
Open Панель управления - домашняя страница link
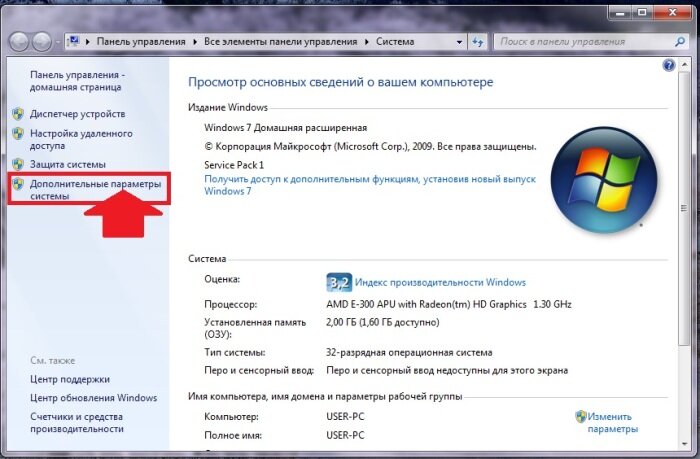[x=78, y=81]
